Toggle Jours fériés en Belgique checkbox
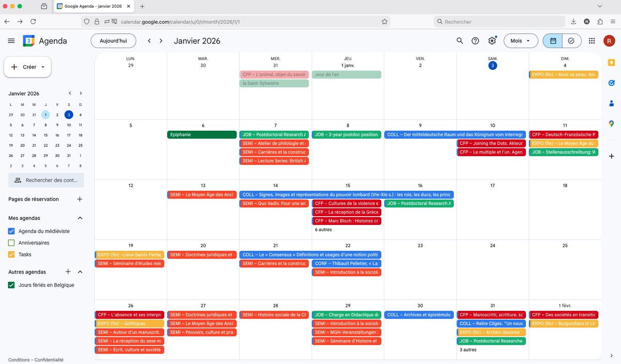Screen dimensions: 621x364 click(11, 285)
